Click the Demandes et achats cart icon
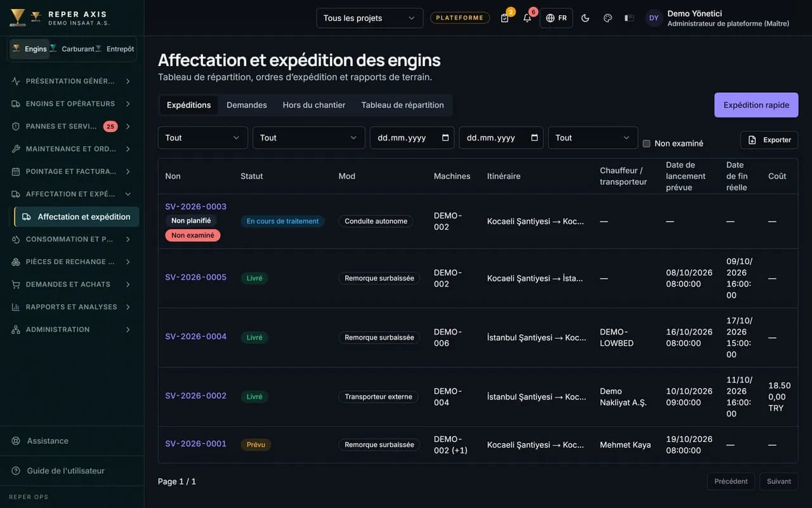Image resolution: width=812 pixels, height=508 pixels. [x=16, y=284]
